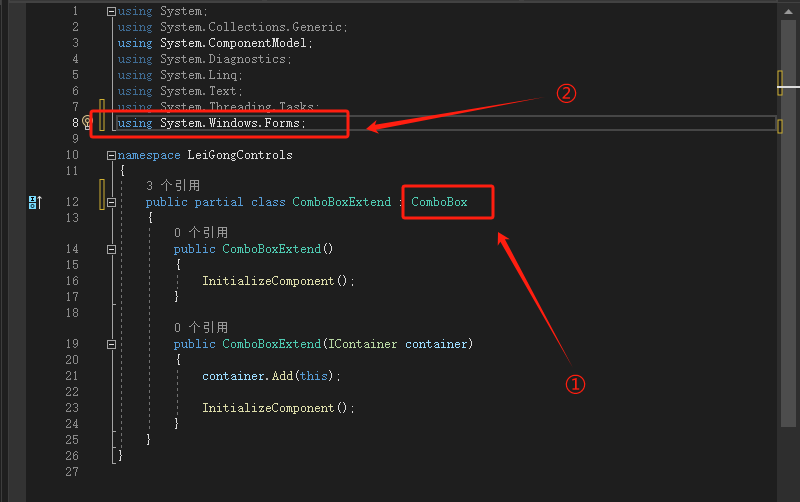Open the "3 个引用" CodeLens references link
Viewport: 800px width, 502px height.
[x=173, y=186]
